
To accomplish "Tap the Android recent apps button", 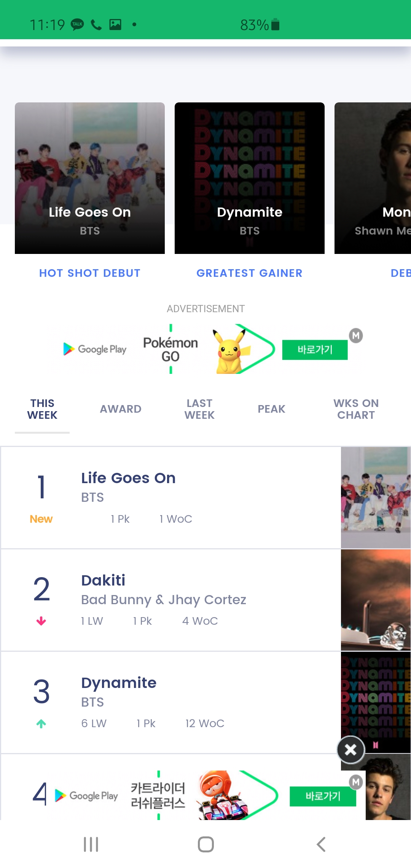I will pyautogui.click(x=91, y=844).
